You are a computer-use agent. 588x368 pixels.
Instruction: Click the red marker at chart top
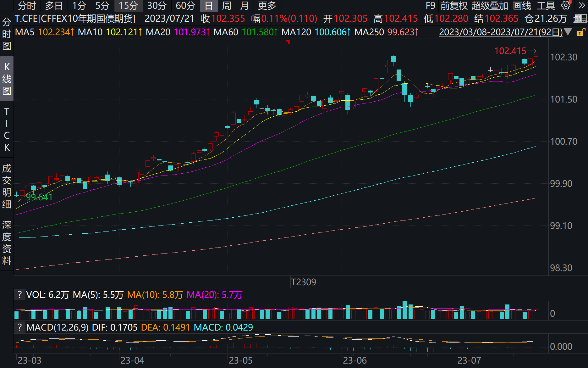tap(288, 42)
